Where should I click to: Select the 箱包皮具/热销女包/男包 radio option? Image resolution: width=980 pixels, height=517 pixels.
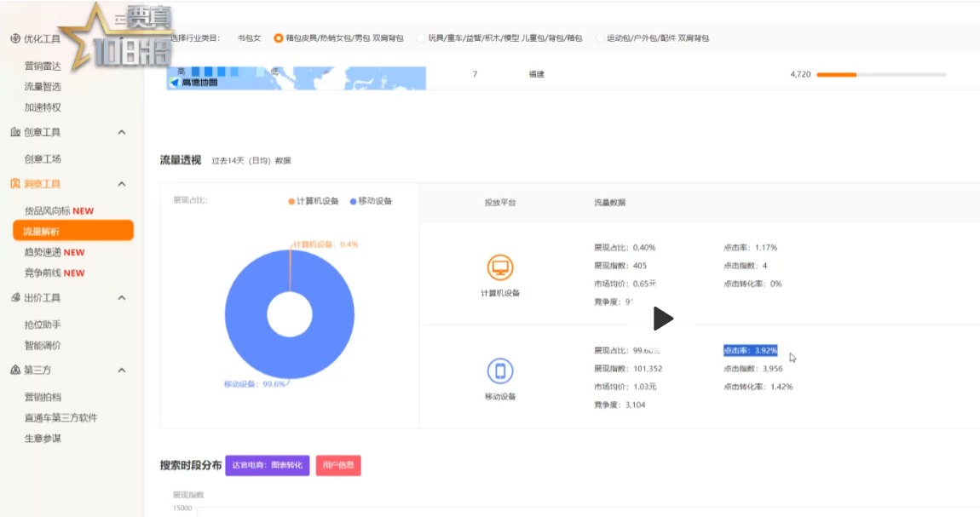[278, 38]
